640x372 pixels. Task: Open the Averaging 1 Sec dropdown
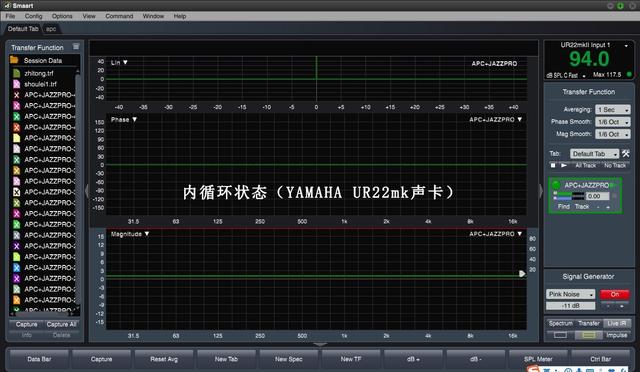click(x=613, y=109)
